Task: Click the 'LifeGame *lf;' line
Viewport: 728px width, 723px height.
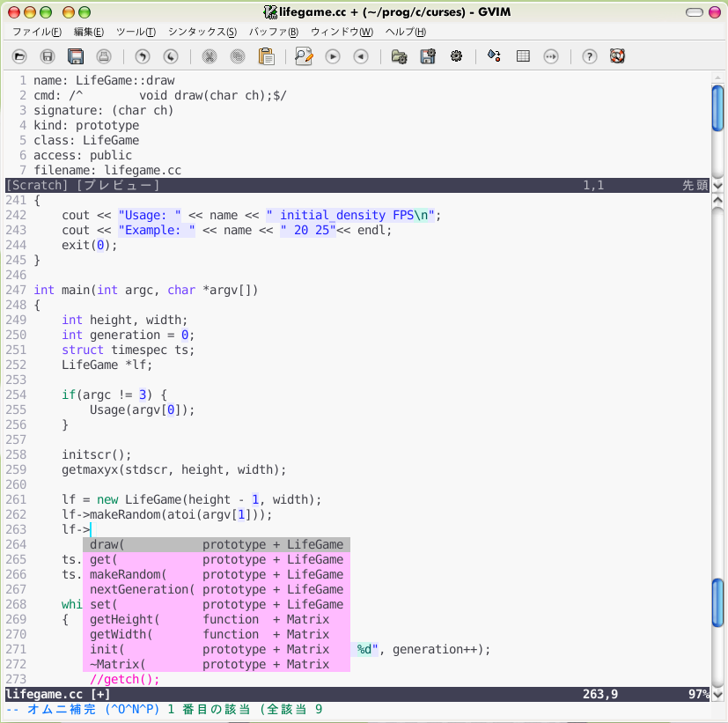Action: click(107, 365)
